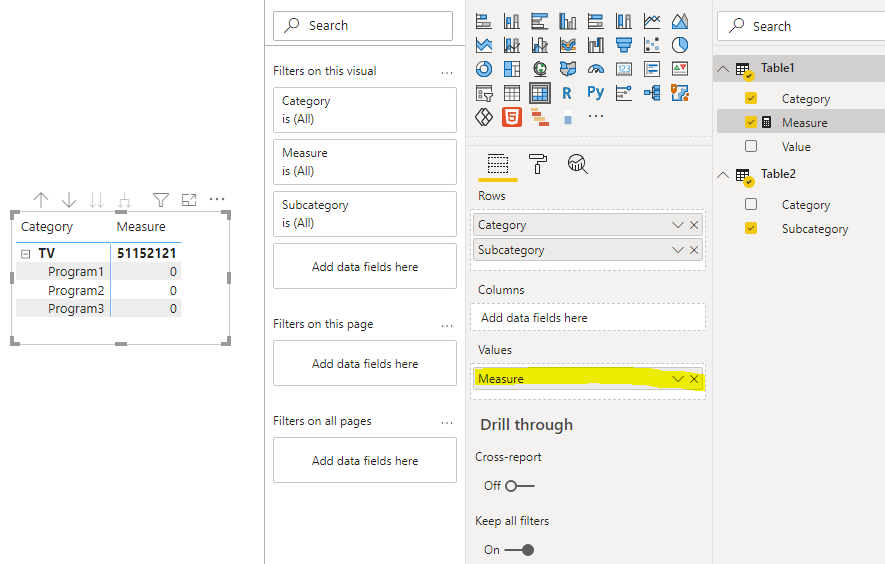Collapse the TV row in matrix
The height and width of the screenshot is (564, 885).
pos(25,253)
